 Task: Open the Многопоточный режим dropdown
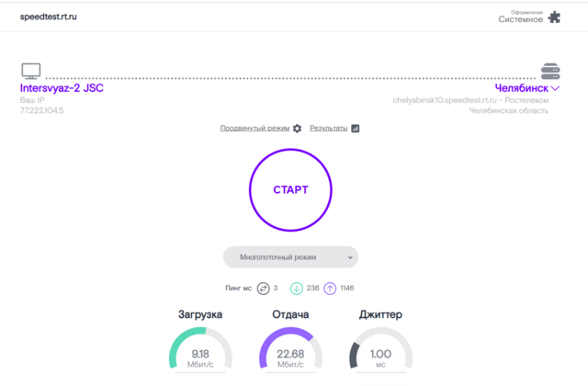[x=290, y=257]
